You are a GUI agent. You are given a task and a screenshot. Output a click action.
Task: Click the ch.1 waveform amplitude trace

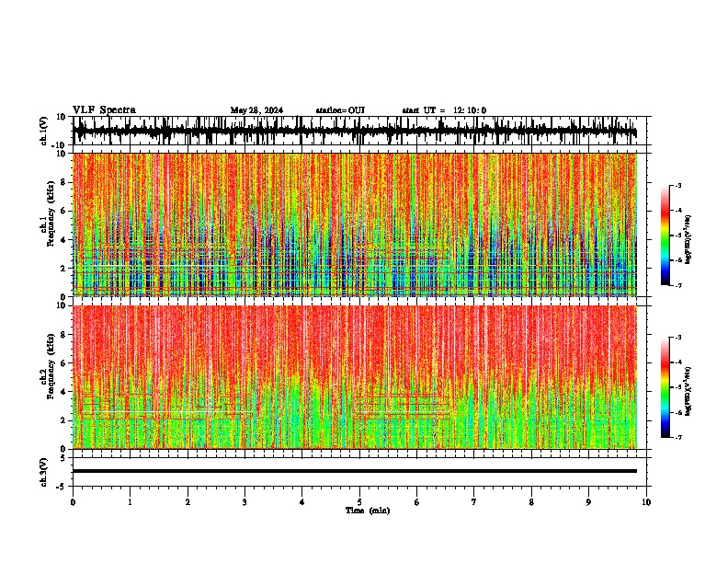pyautogui.click(x=354, y=131)
